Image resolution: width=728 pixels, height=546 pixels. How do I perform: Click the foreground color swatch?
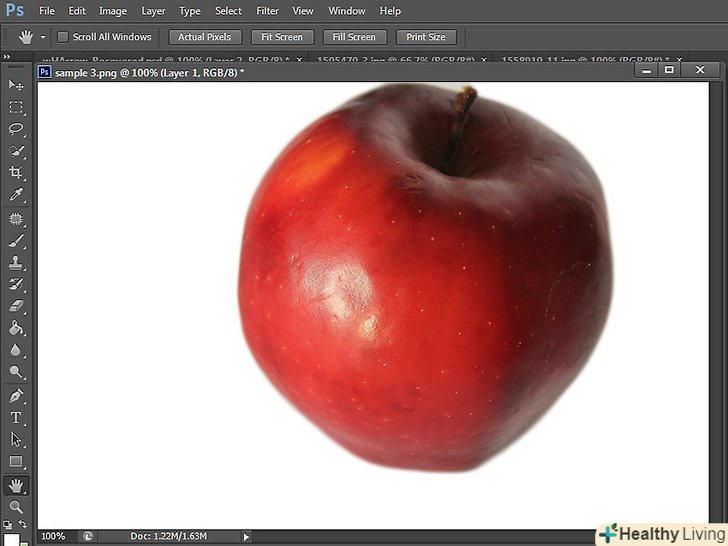pos(11,540)
